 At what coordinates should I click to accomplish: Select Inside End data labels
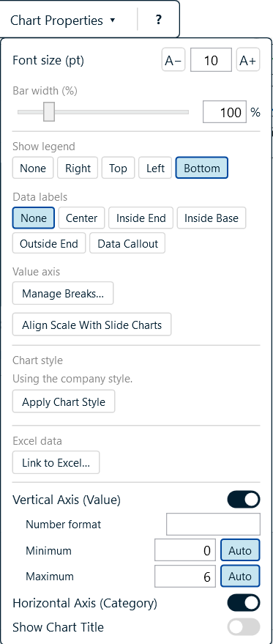point(141,218)
